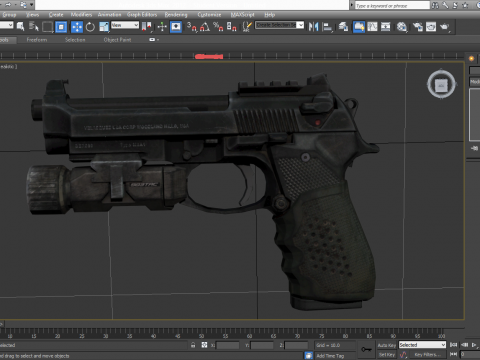Open the Help menu

pos(270,15)
